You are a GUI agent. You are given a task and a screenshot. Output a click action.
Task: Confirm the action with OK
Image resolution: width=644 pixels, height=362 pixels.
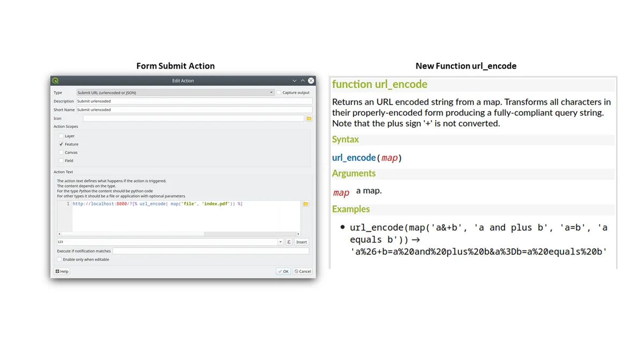click(x=283, y=271)
